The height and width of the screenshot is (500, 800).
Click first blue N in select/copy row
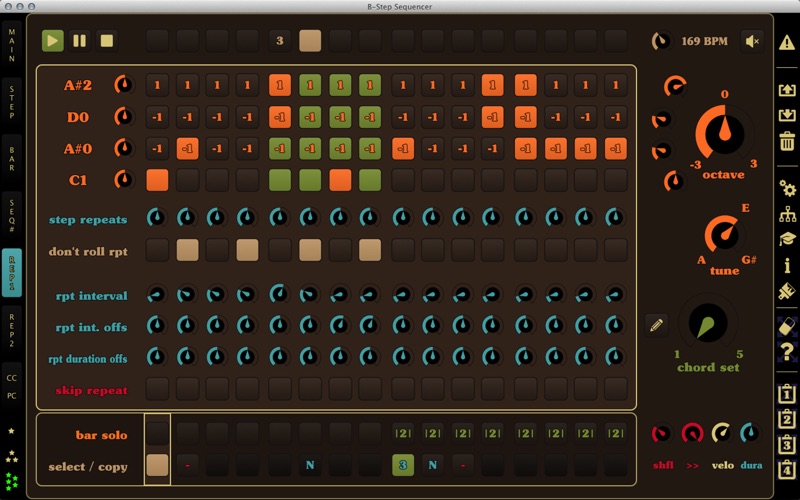310,465
